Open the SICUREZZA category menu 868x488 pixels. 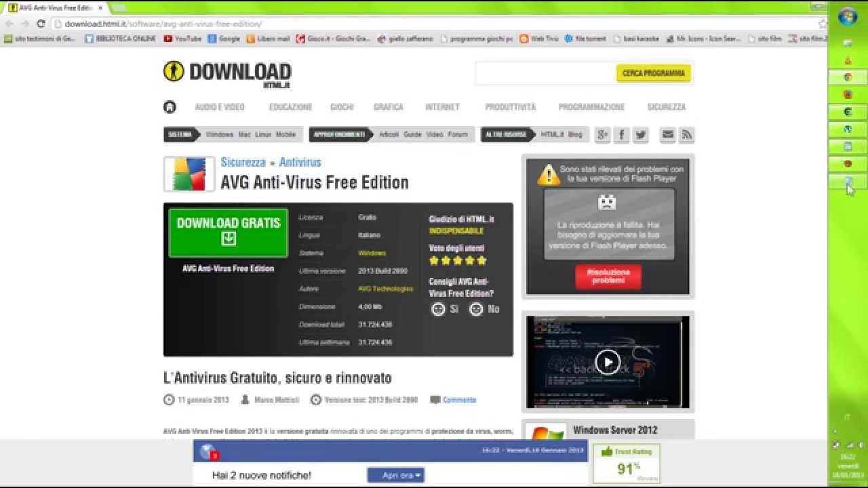click(x=667, y=107)
